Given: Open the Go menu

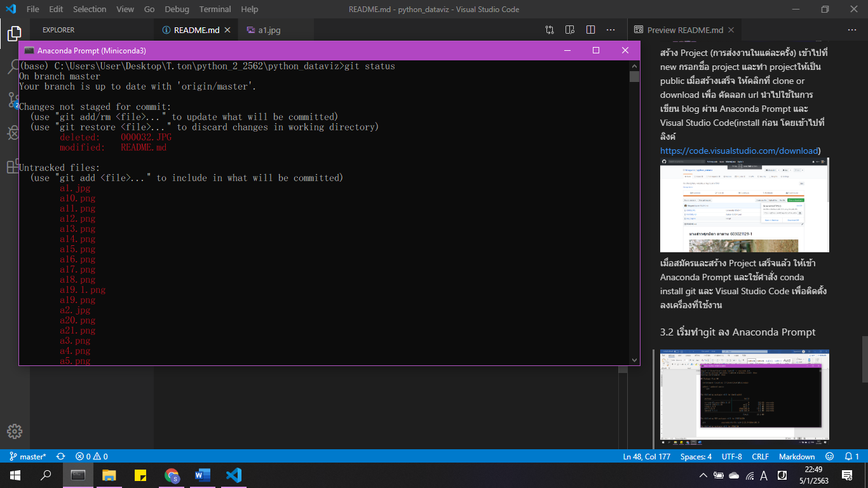Looking at the screenshot, I should tap(149, 9).
